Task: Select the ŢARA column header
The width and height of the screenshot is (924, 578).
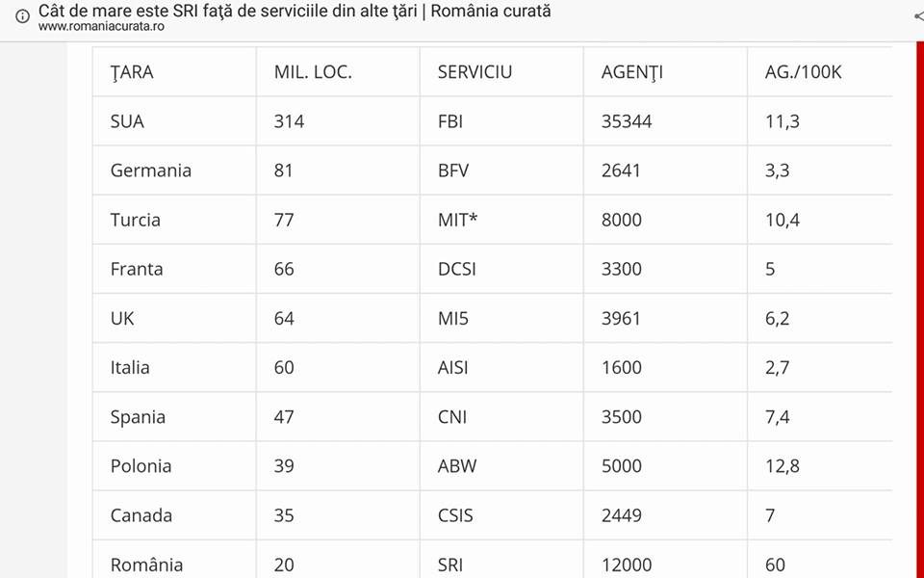Action: point(132,72)
